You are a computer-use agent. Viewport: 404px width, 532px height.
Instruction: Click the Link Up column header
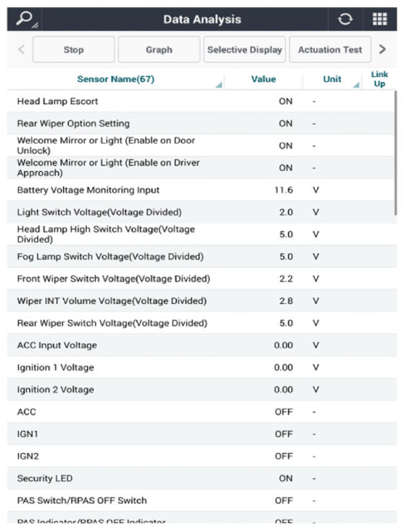(380, 79)
